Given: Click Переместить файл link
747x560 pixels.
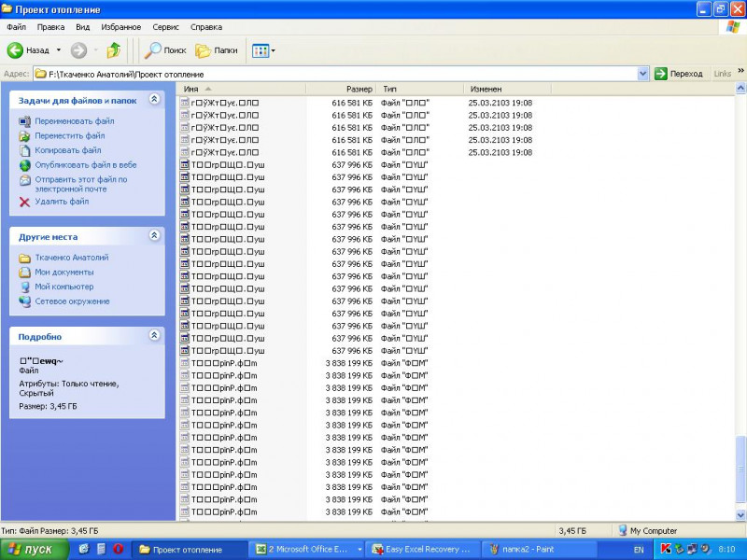Looking at the screenshot, I should tap(69, 135).
